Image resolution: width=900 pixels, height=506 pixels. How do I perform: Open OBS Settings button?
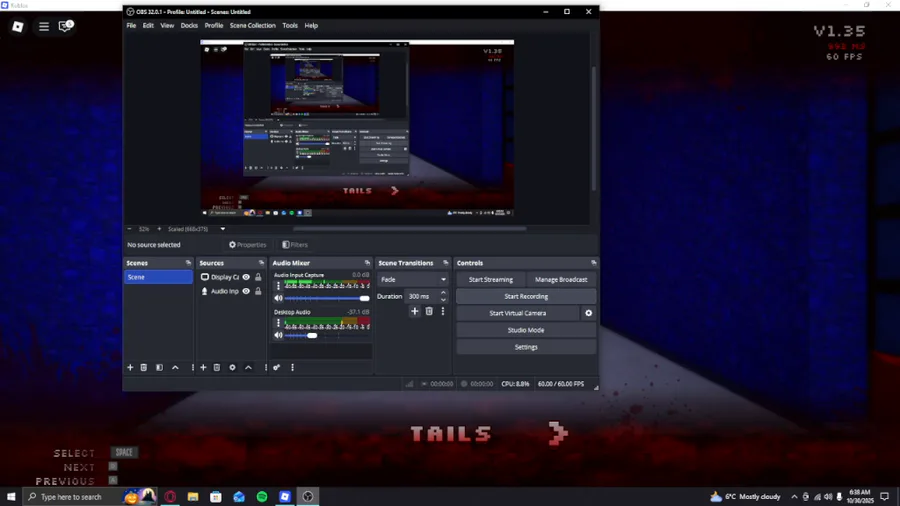pos(526,347)
